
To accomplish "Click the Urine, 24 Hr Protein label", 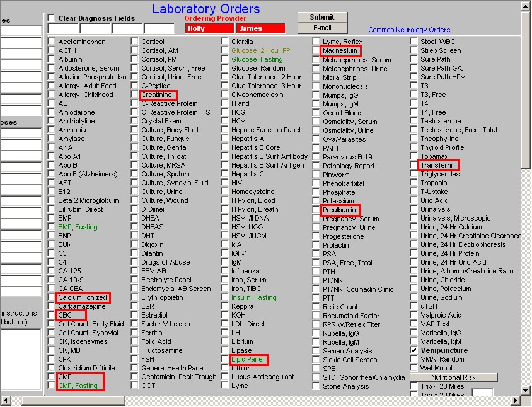I will coord(450,253).
